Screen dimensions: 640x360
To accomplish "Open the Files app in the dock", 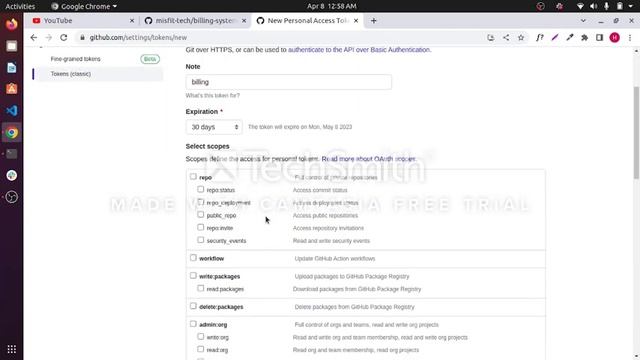I will pos(11,46).
